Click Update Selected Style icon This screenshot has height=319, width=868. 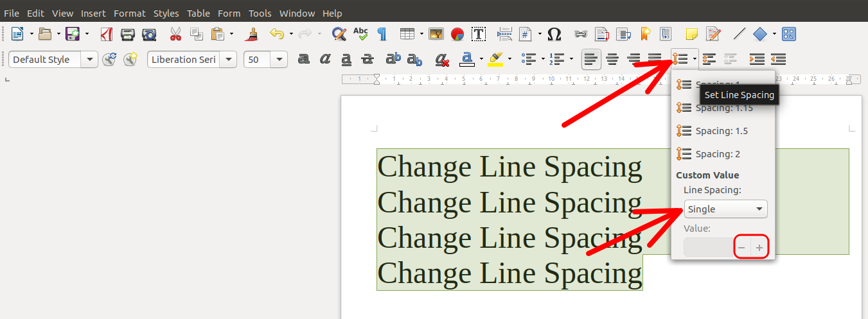point(110,59)
